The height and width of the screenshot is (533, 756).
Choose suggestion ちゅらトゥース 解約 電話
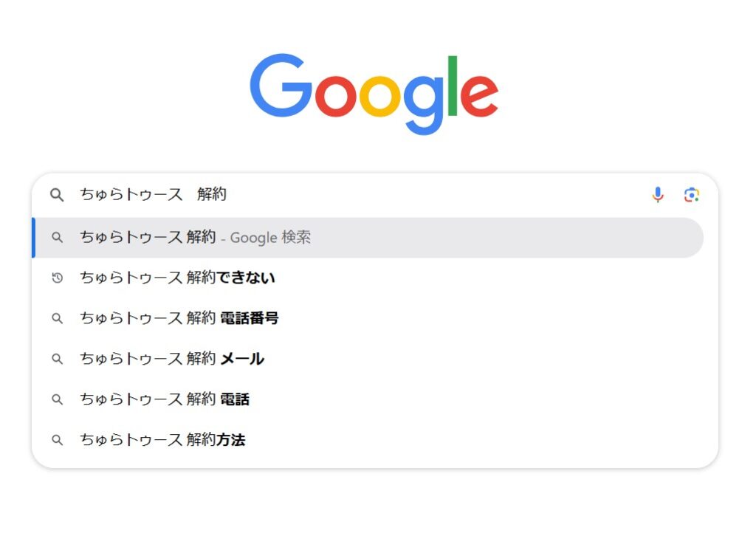pos(368,399)
